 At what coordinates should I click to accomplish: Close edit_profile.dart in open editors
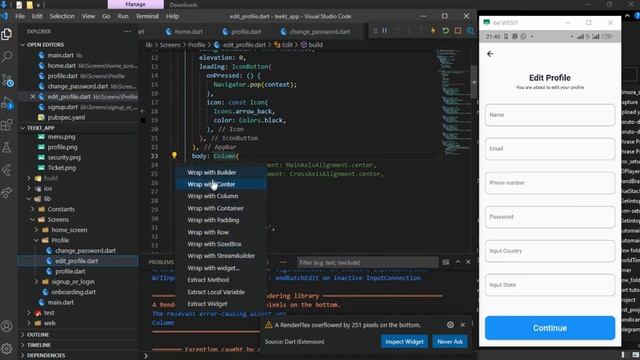pos(33,97)
